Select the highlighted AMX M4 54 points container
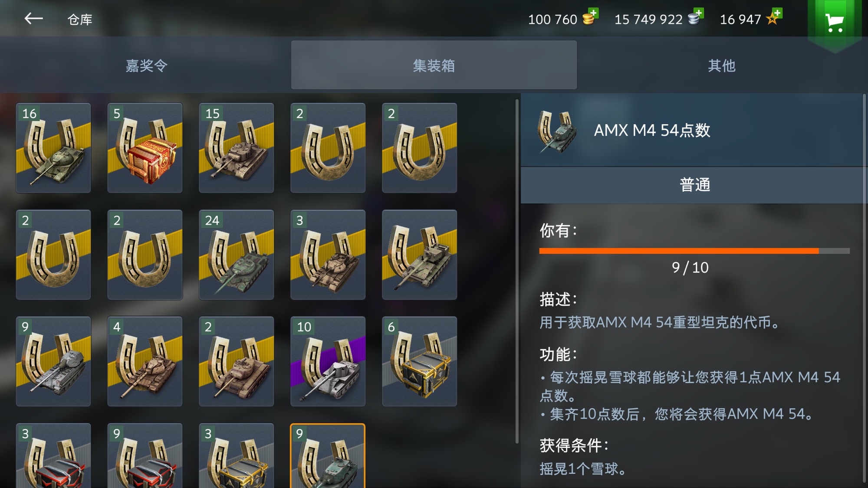This screenshot has width=868, height=488. click(328, 456)
